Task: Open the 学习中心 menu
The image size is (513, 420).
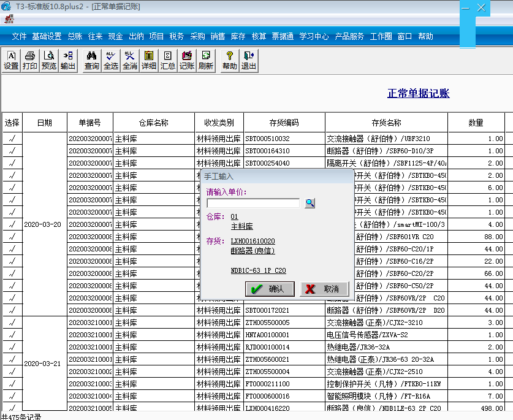Action: [x=314, y=36]
